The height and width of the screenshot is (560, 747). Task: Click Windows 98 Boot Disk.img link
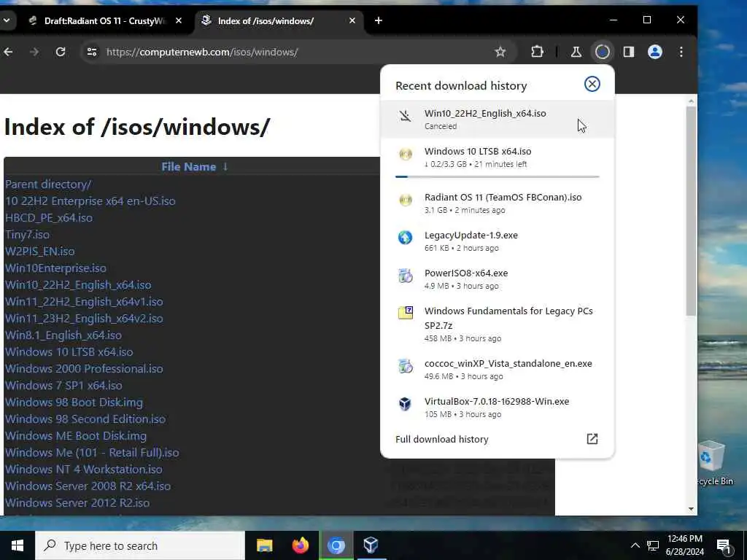tap(74, 402)
